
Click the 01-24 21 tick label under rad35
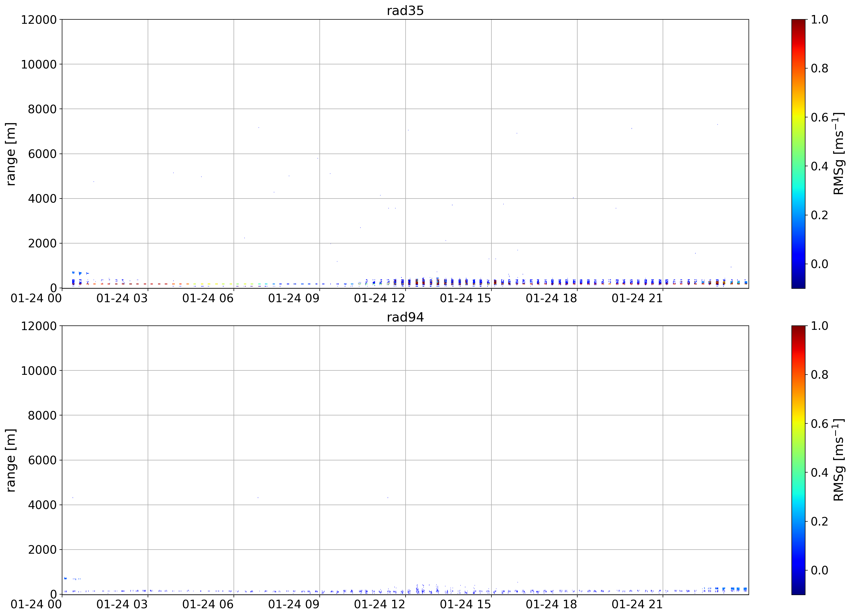click(637, 298)
